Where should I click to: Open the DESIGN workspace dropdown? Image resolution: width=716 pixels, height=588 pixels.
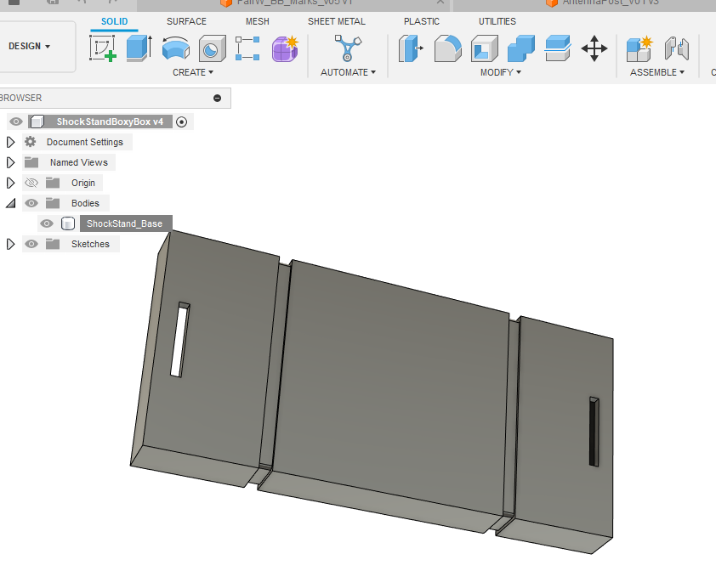[x=30, y=46]
